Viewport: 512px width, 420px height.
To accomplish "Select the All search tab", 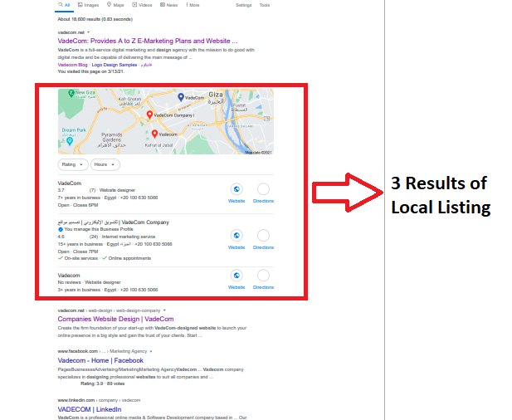I will coord(64,5).
